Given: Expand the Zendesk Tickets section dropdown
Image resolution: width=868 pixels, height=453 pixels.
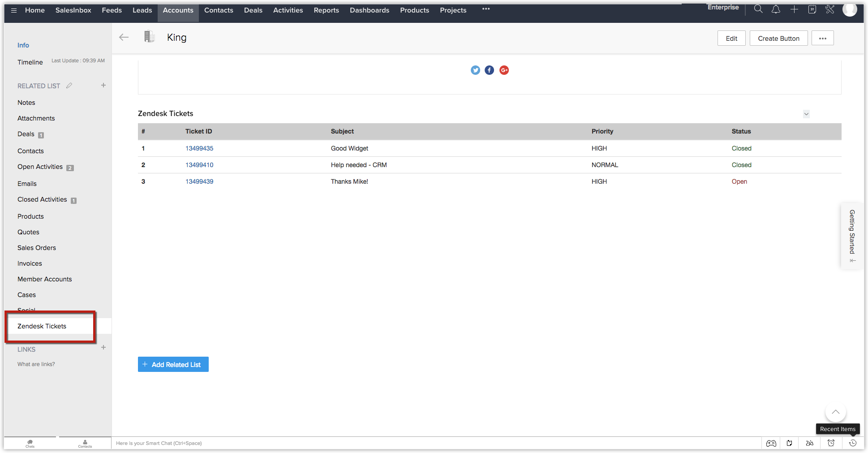Looking at the screenshot, I should 806,114.
